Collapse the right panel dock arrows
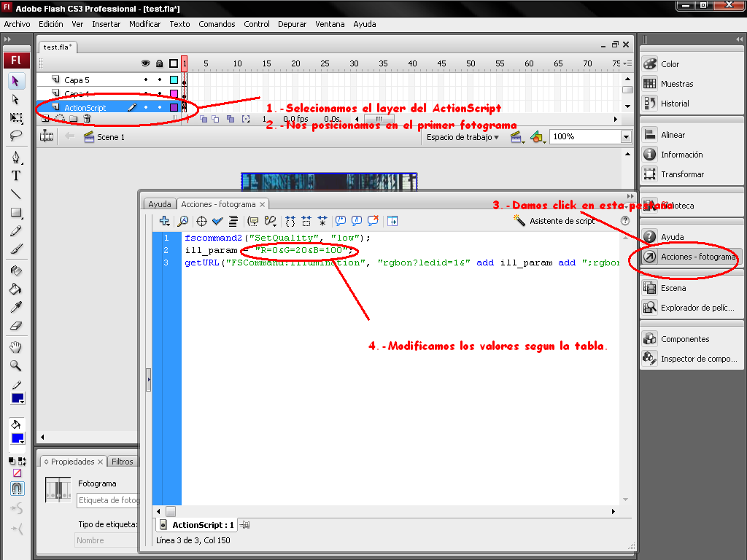The height and width of the screenshot is (560, 747). click(739, 39)
